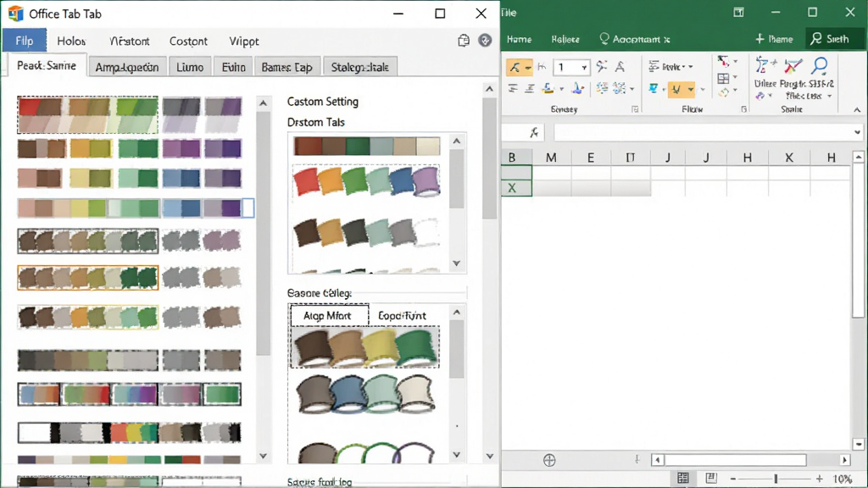Open the font size dropdown showing 1
Screen dimensions: 868x488
[x=584, y=68]
